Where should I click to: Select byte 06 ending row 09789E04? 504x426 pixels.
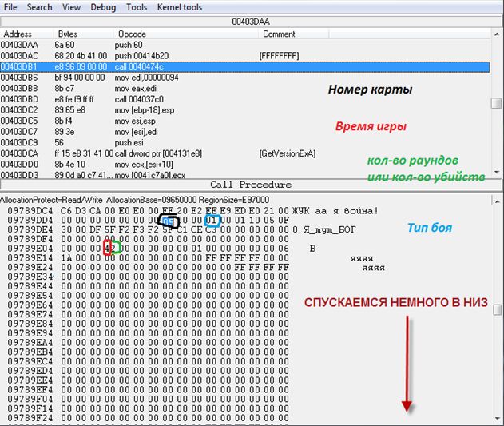[x=284, y=249]
